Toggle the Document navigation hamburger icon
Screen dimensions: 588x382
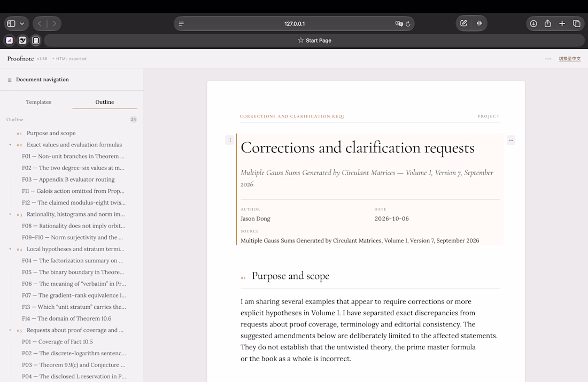[x=10, y=80]
